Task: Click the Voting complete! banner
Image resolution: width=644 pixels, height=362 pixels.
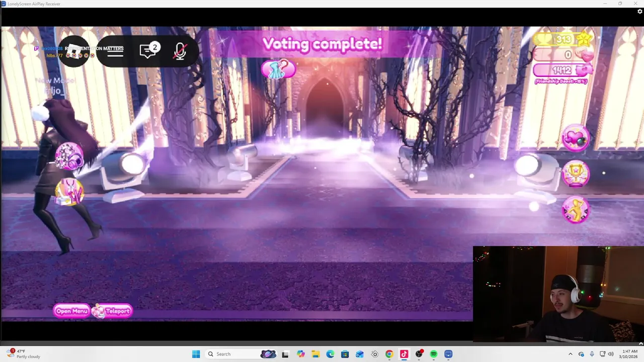Action: 323,44
